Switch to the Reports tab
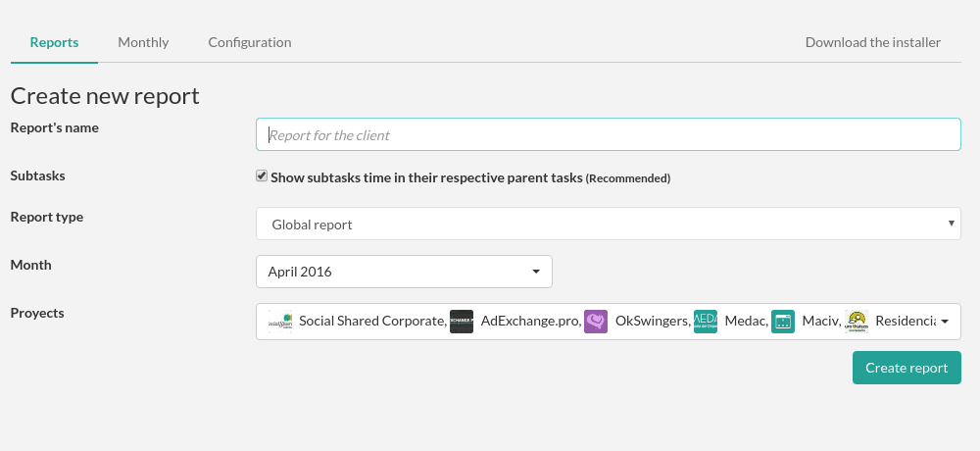Image resolution: width=980 pixels, height=451 pixels. pos(54,42)
